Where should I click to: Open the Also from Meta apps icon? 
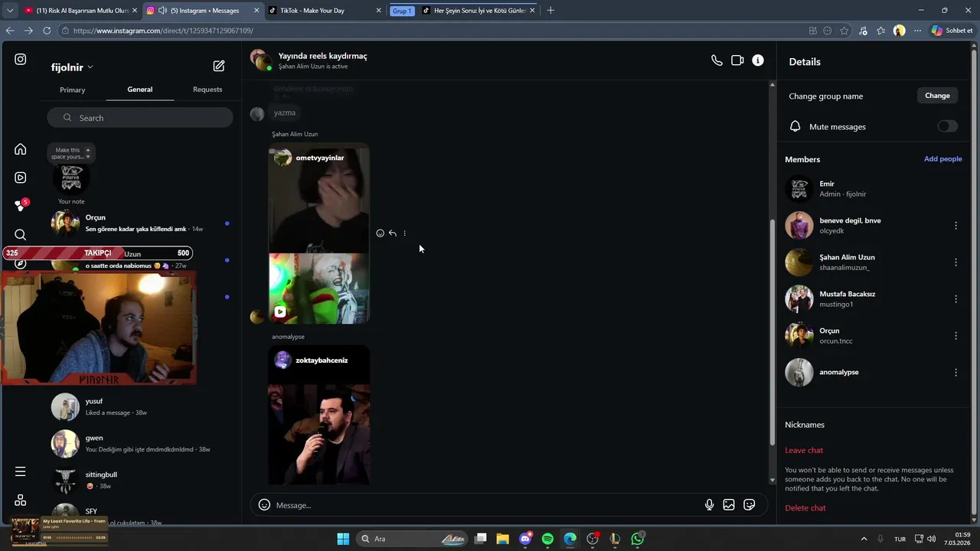[21, 500]
